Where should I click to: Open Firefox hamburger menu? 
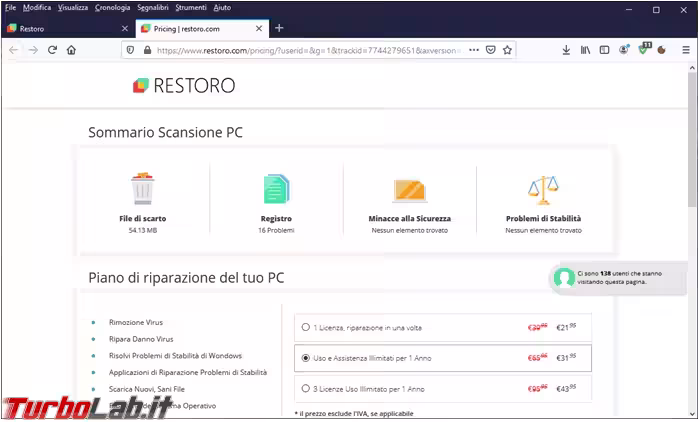(x=686, y=50)
